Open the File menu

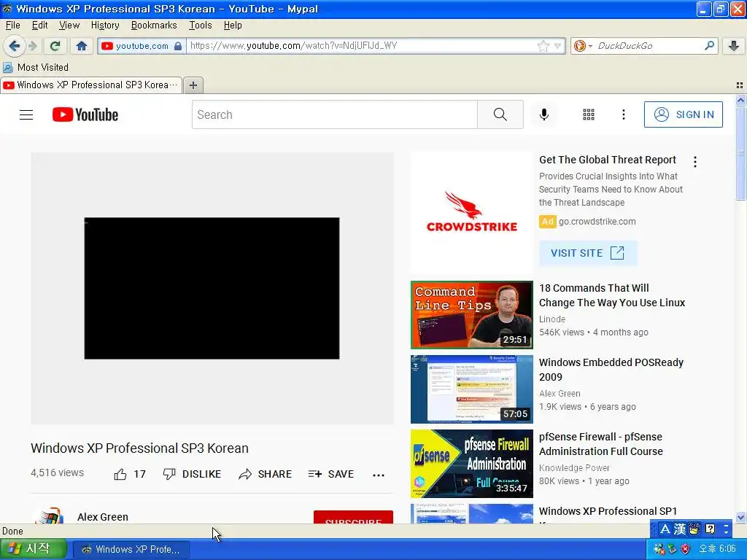click(13, 26)
